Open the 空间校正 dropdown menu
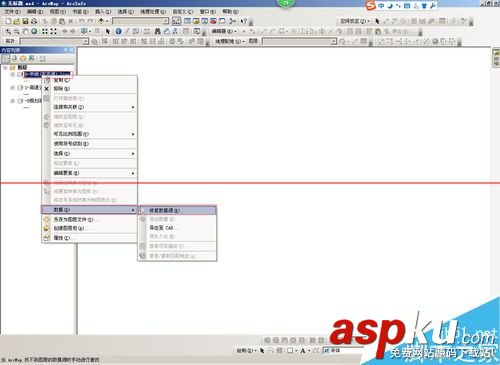 coord(355,21)
